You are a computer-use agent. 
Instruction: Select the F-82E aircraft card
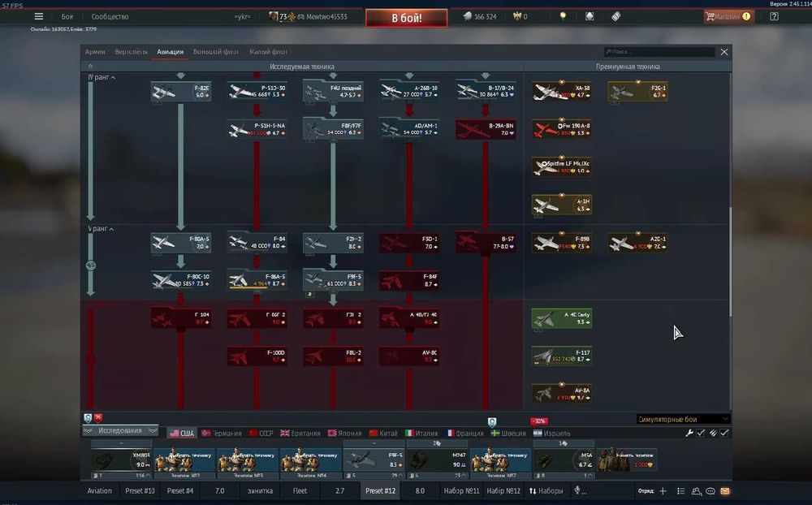(x=181, y=92)
